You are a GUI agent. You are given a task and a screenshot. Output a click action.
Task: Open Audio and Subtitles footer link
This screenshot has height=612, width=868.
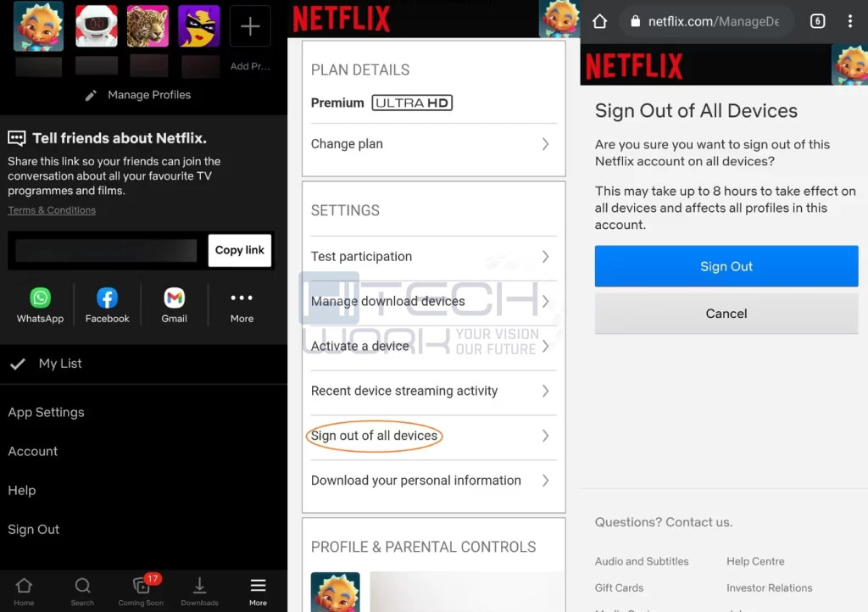pos(642,562)
